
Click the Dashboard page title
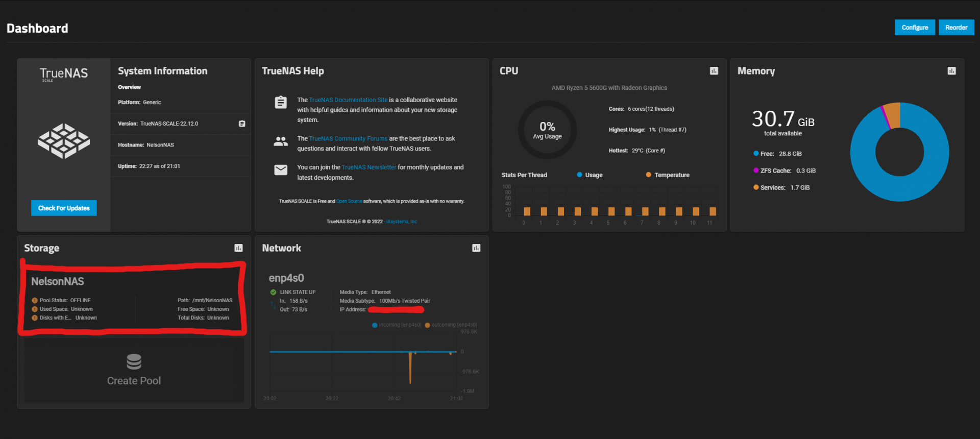37,29
